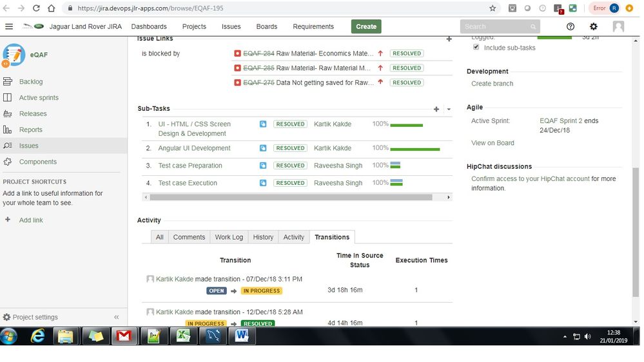644x362 pixels.
Task: Click bug icon of EQAF-284
Action: [x=237, y=53]
